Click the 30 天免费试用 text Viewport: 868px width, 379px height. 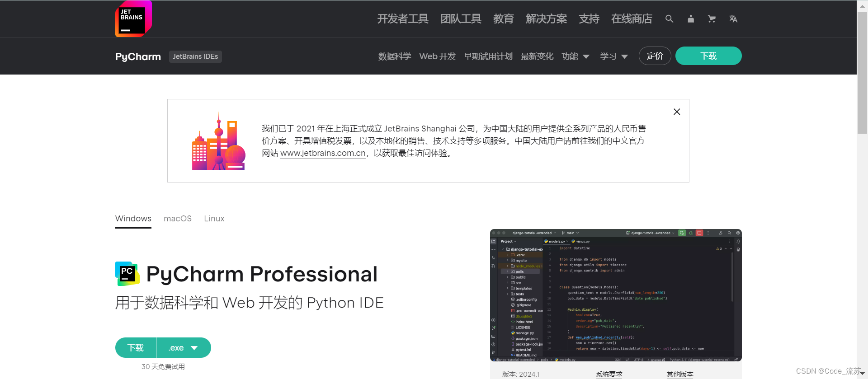pos(163,367)
